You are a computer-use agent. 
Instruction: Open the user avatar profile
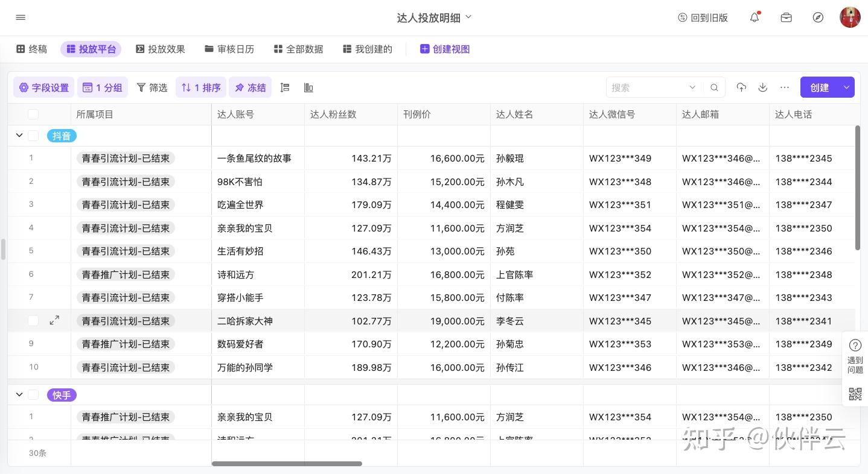point(850,17)
